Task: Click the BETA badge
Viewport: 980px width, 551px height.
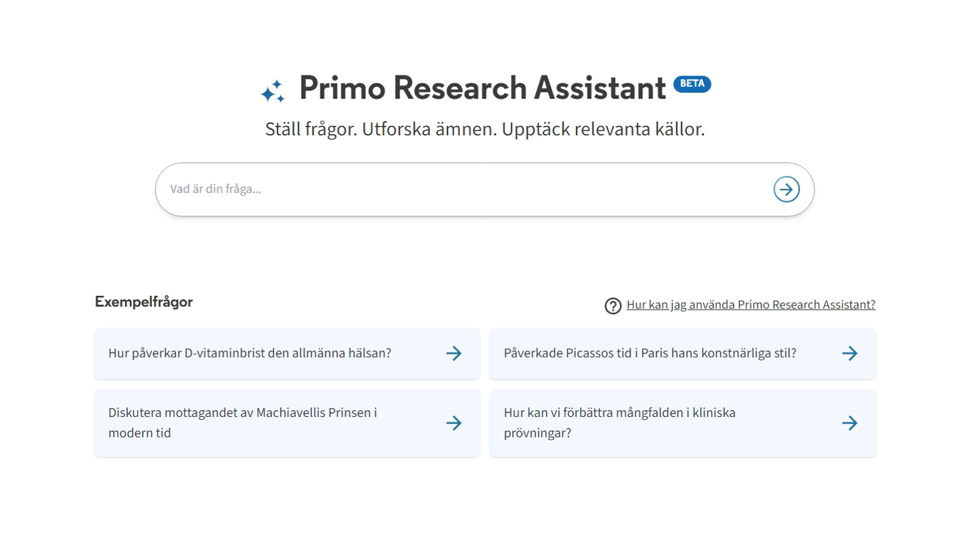Action: coord(692,84)
